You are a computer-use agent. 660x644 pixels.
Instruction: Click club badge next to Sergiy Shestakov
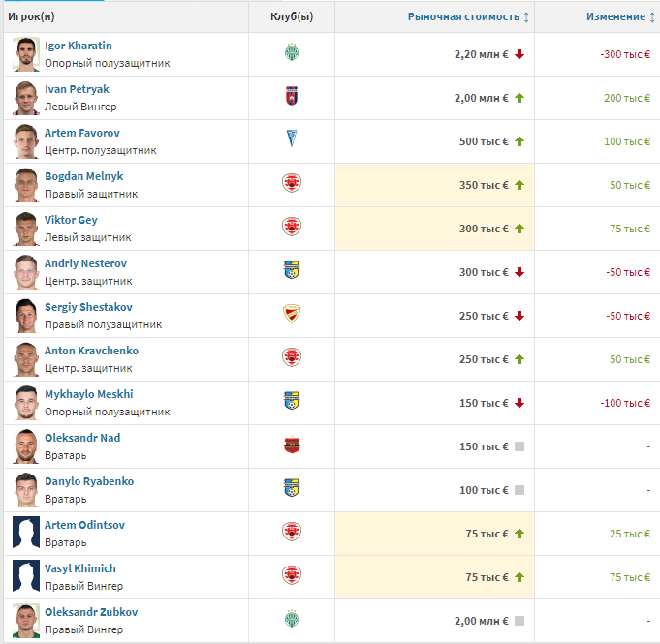(291, 316)
